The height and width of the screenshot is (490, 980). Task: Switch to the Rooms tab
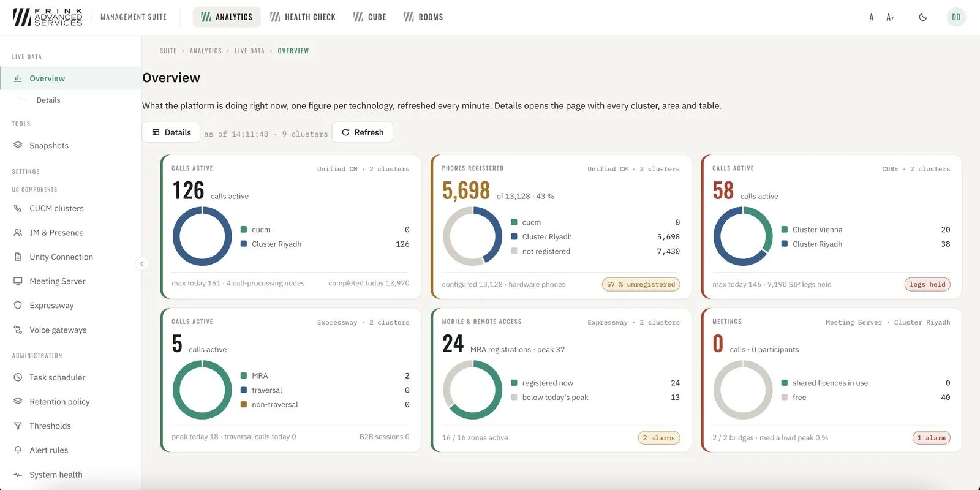point(423,17)
